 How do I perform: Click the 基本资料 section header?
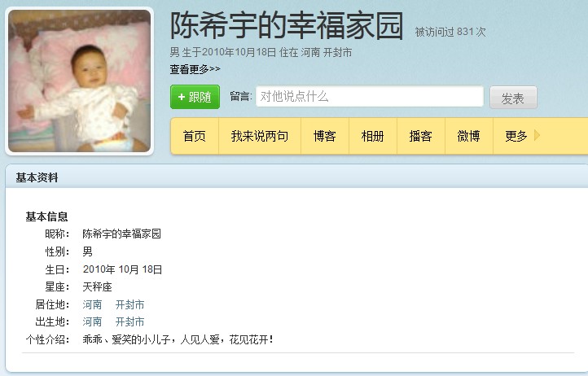(x=37, y=177)
